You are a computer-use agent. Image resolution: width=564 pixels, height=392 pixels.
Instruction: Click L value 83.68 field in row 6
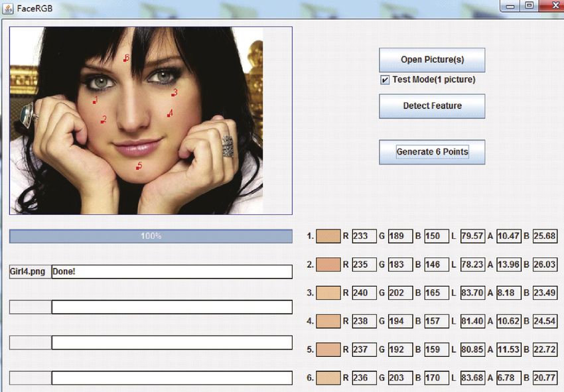472,378
